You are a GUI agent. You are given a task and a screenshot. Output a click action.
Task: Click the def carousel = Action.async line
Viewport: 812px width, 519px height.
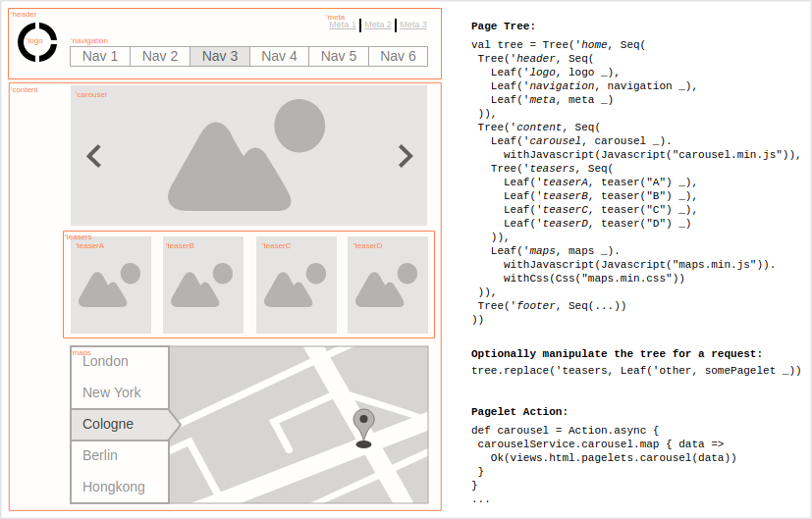(x=565, y=431)
